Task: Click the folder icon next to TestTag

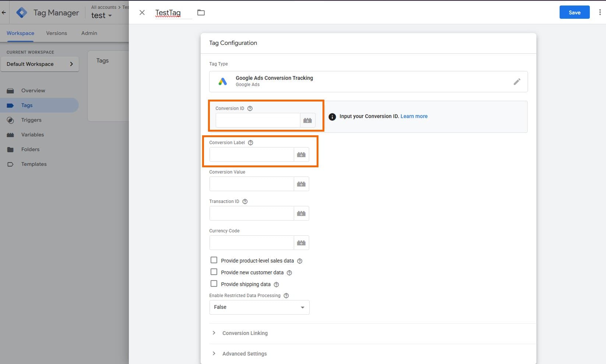Action: (201, 12)
